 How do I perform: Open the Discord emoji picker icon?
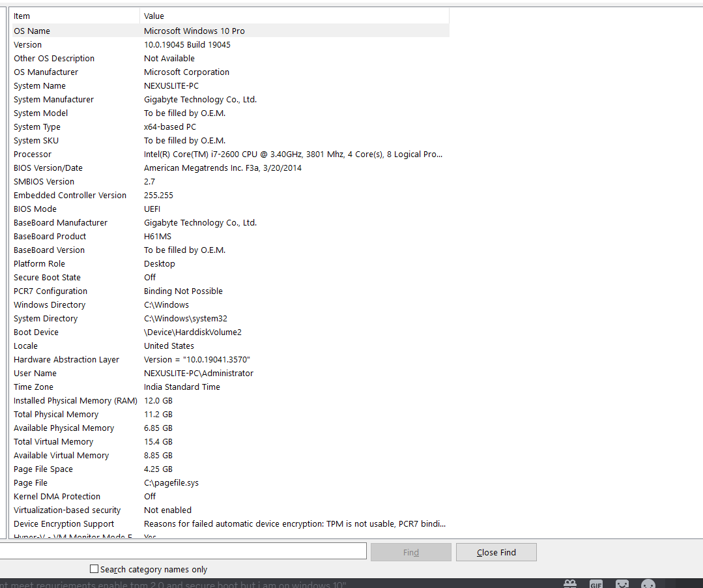(x=648, y=584)
